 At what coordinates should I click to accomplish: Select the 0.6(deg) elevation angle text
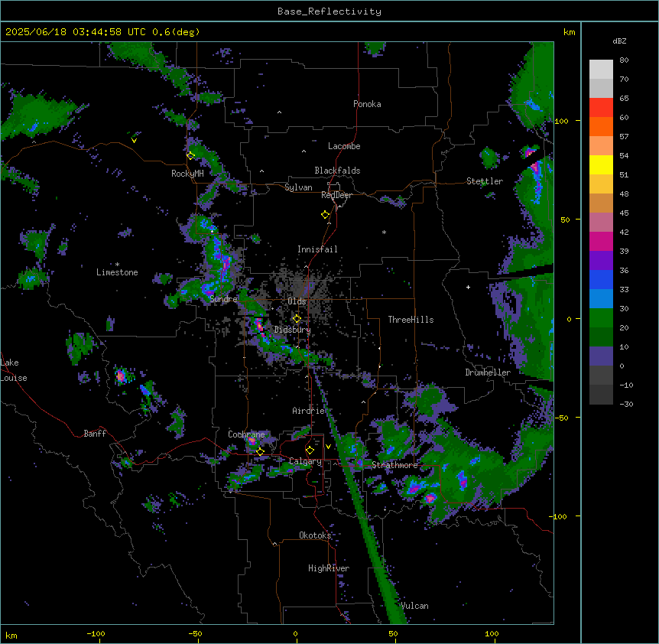[176, 32]
